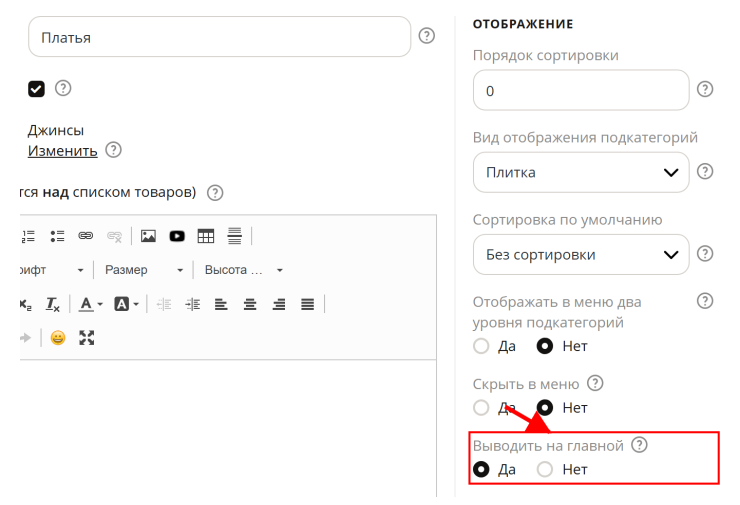Viewport: 740px width, 505px height.
Task: Open the emoji smiley picker
Action: [58, 338]
